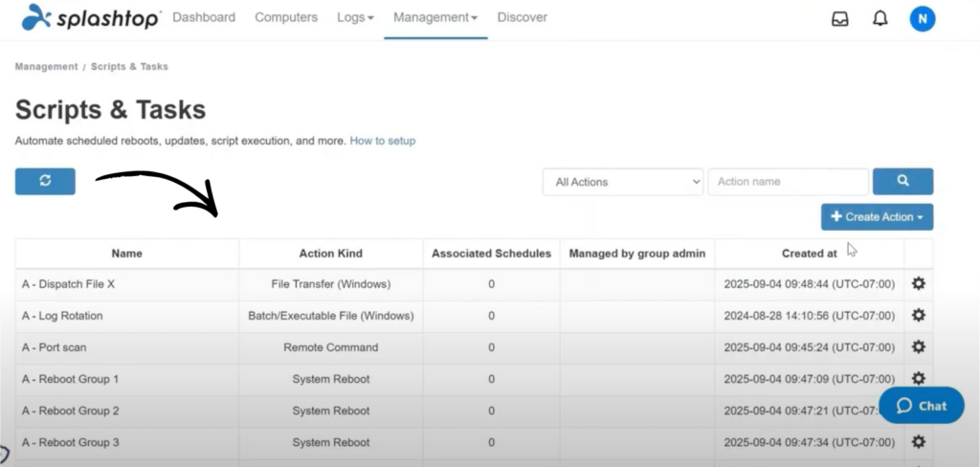Click System Reboot for Reboot Group 3
This screenshot has height=467, width=980.
click(330, 442)
